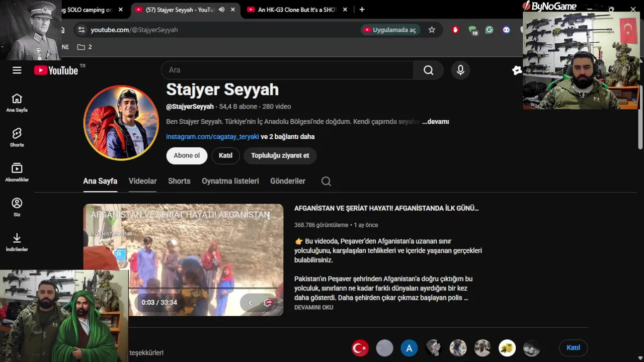Open the bookmarks folder labeled 2
The width and height of the screenshot is (644, 362).
click(x=85, y=47)
